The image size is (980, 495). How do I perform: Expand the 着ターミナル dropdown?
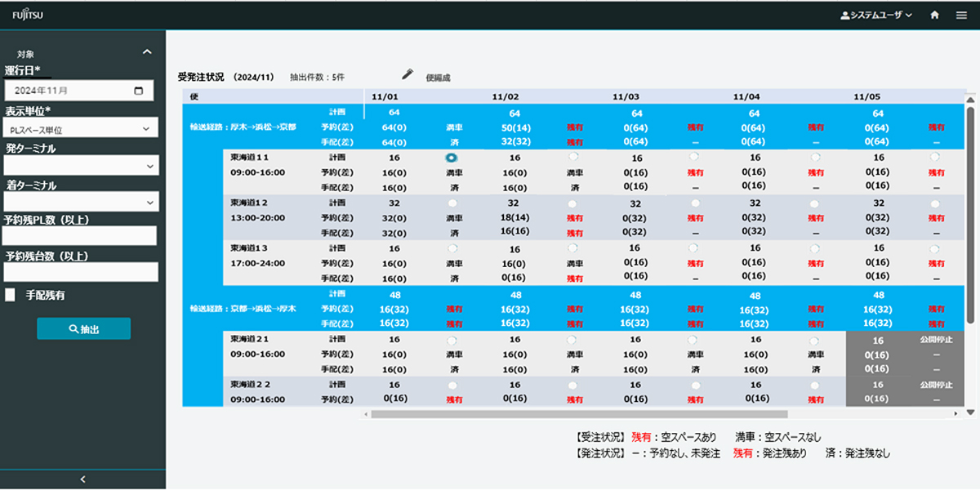(80, 202)
